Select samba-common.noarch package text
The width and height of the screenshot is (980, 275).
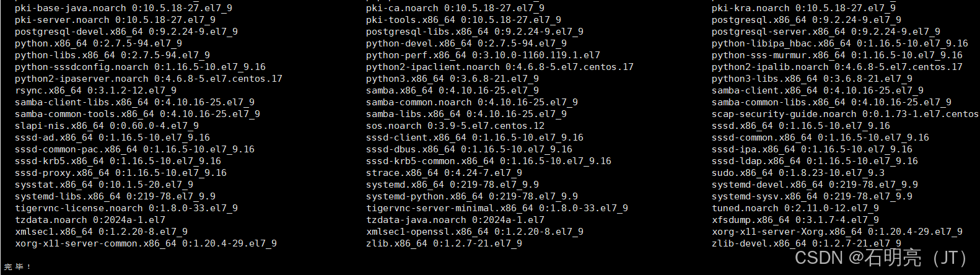tap(471, 102)
